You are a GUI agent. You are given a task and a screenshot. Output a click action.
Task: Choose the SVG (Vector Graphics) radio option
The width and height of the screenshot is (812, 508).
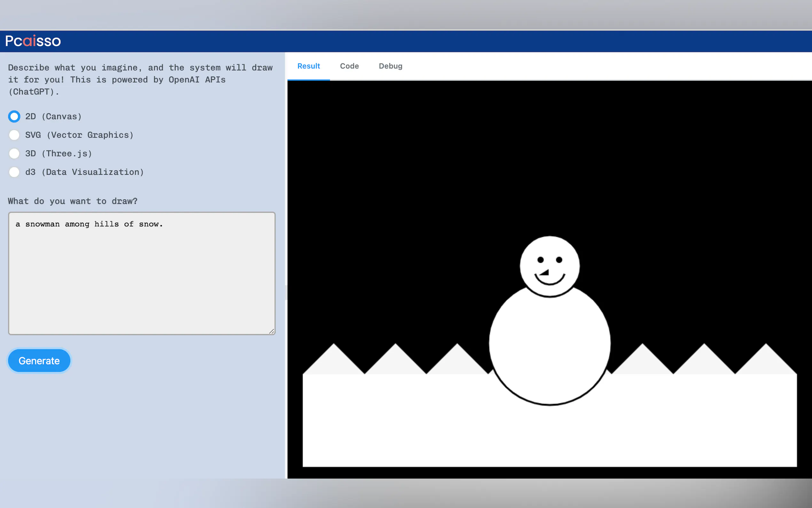coord(14,135)
